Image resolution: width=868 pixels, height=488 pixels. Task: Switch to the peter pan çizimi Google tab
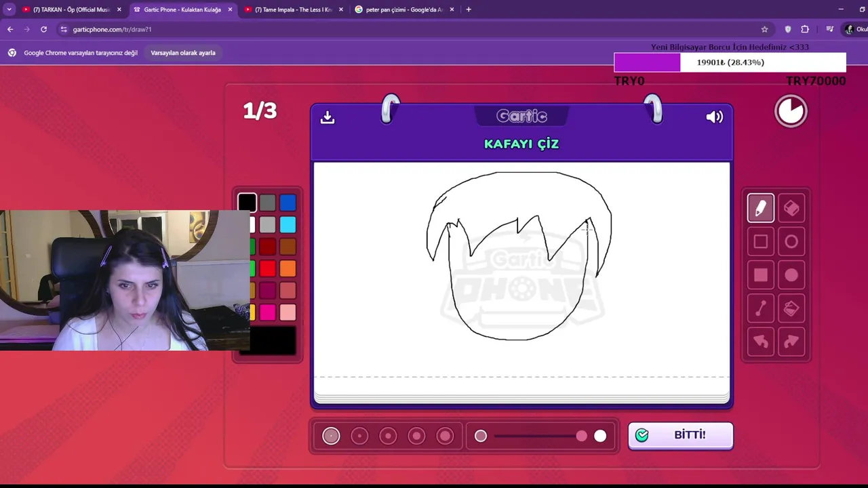404,9
